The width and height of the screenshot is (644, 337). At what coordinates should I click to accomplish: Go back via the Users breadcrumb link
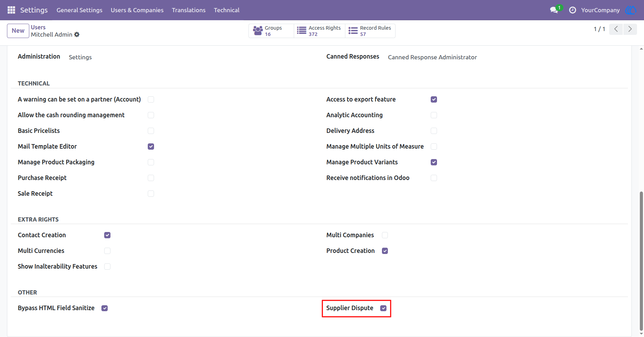[38, 27]
